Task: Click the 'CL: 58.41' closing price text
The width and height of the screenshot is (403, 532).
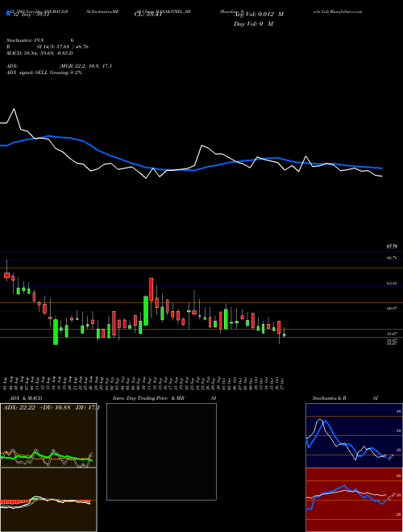Action: click(x=148, y=15)
